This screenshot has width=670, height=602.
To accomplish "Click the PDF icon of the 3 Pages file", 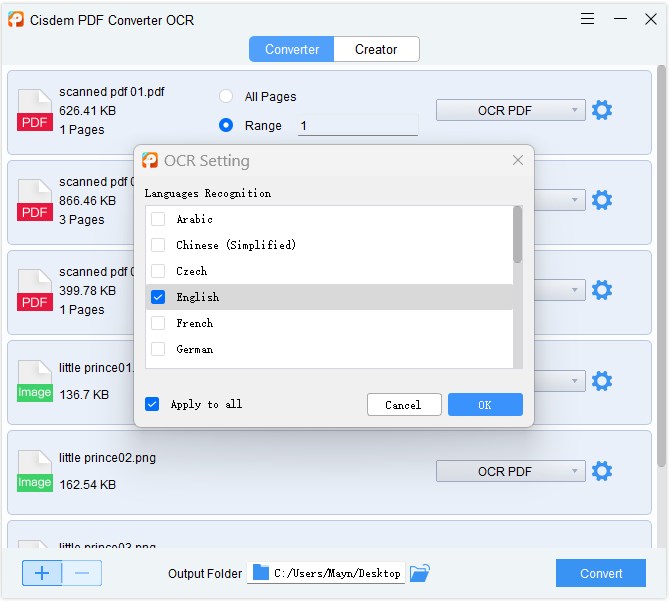I will pos(35,200).
